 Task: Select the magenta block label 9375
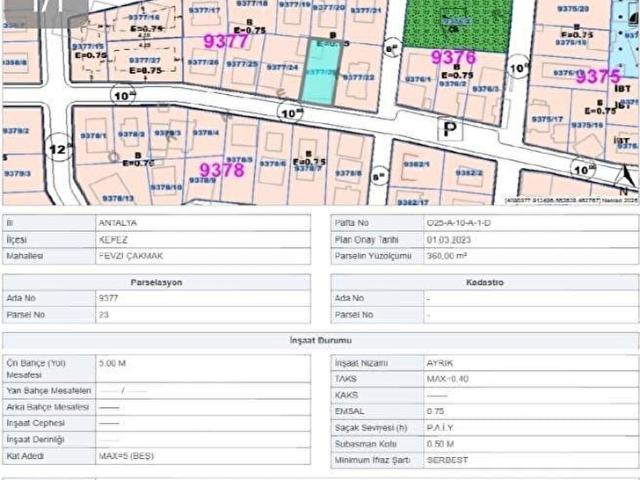coord(597,76)
